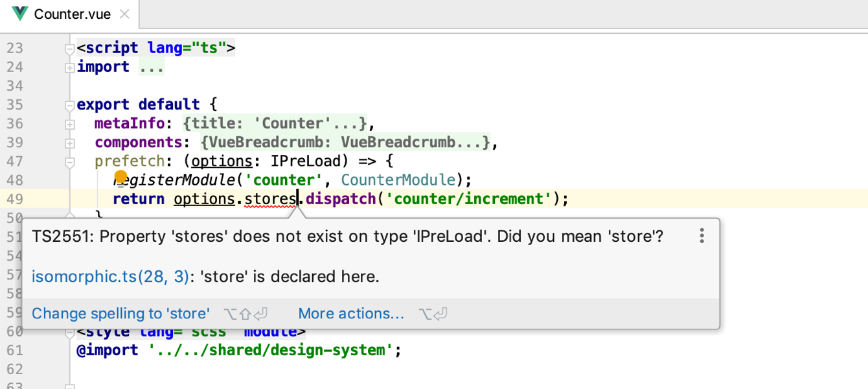Select the Counter.vue tab

coord(72,14)
